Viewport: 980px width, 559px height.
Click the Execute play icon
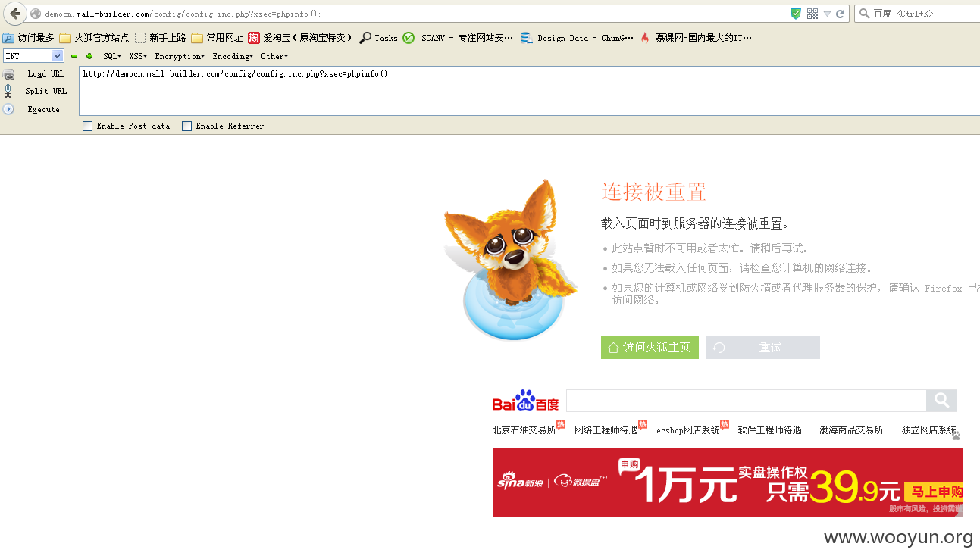pos(8,109)
